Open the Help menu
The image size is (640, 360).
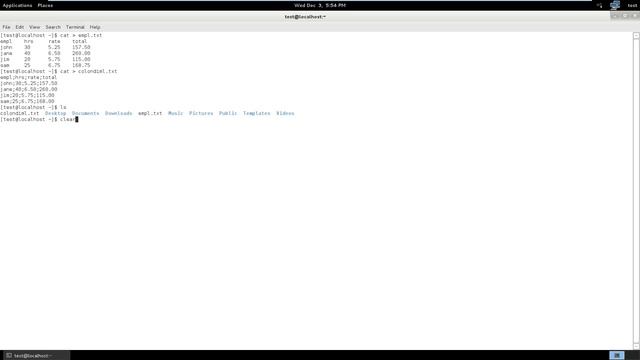95,27
